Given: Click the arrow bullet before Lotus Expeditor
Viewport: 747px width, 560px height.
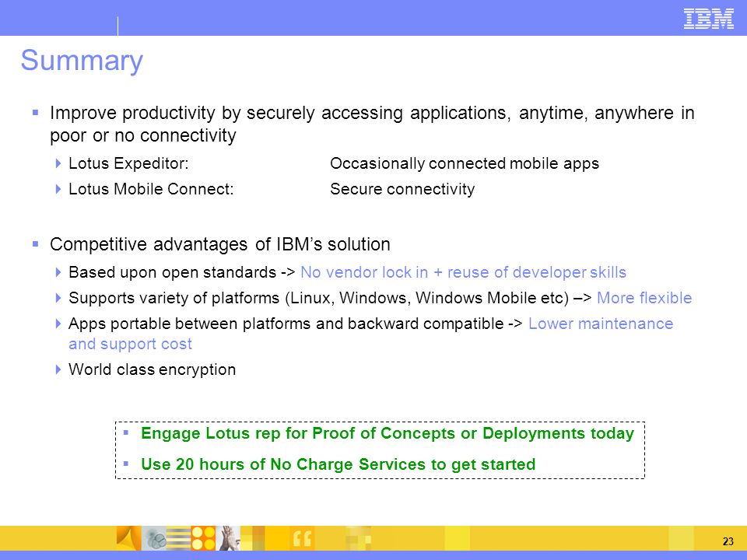Looking at the screenshot, I should [58, 163].
